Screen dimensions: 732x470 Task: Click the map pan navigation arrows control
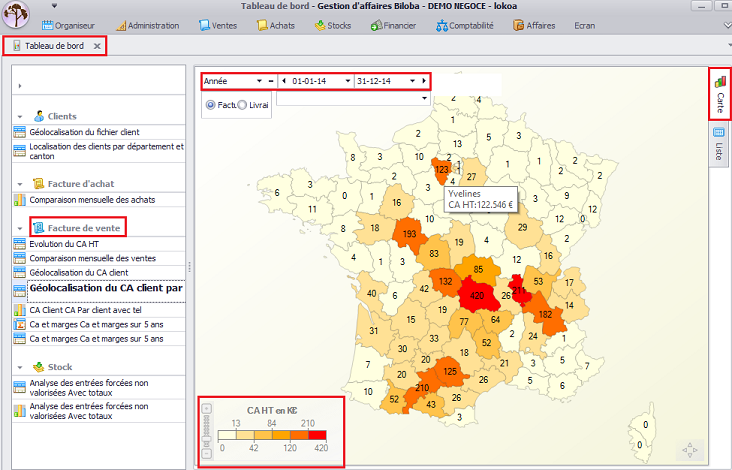(x=690, y=449)
